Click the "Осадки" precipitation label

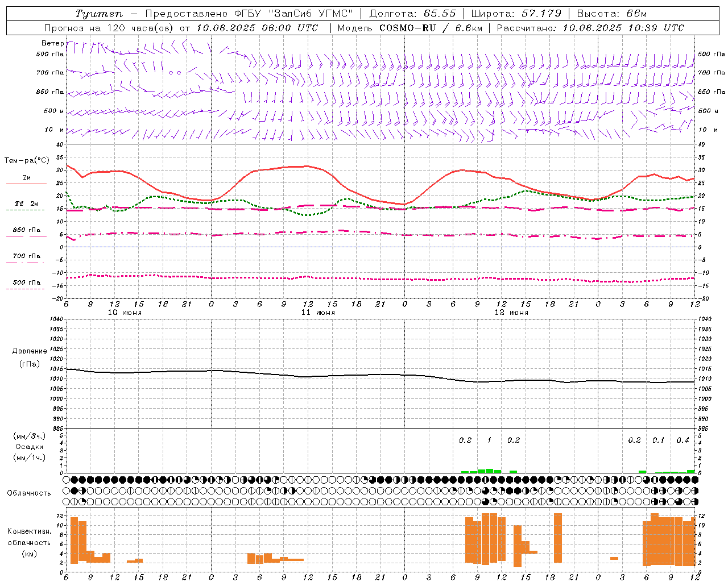pos(30,447)
